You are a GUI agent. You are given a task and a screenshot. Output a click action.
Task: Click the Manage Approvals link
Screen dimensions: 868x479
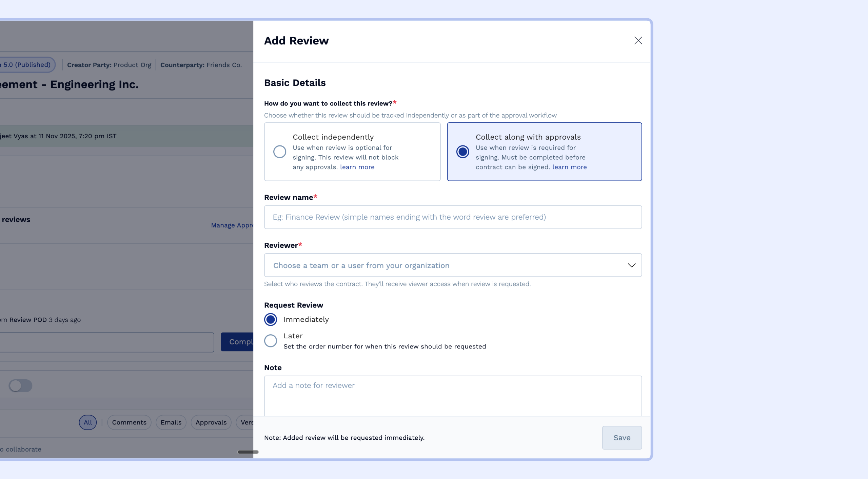click(232, 225)
